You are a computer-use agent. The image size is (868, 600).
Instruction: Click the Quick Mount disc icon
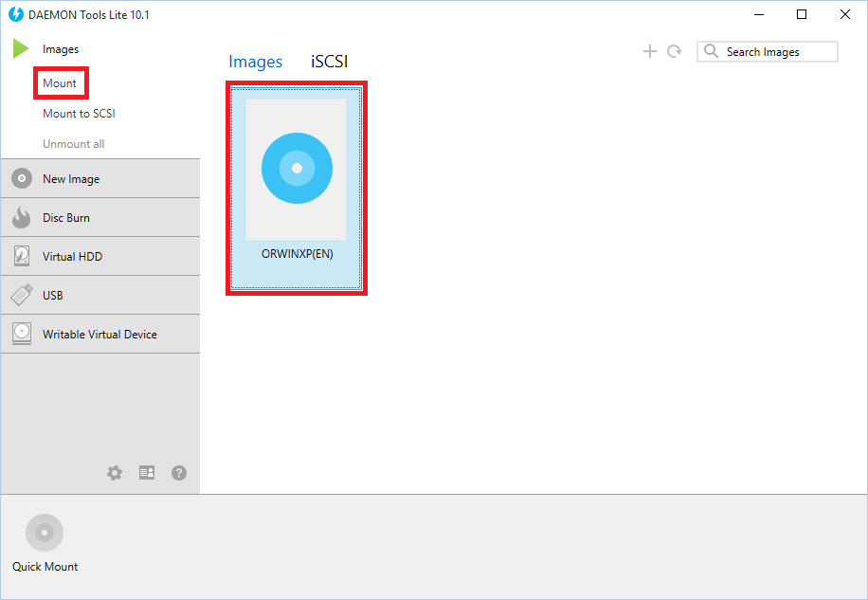pos(45,533)
